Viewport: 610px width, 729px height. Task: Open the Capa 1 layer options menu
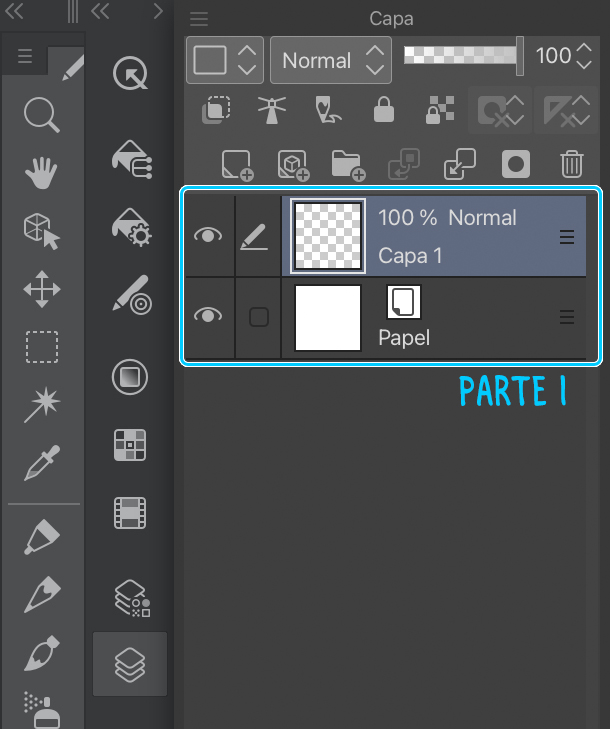(567, 237)
